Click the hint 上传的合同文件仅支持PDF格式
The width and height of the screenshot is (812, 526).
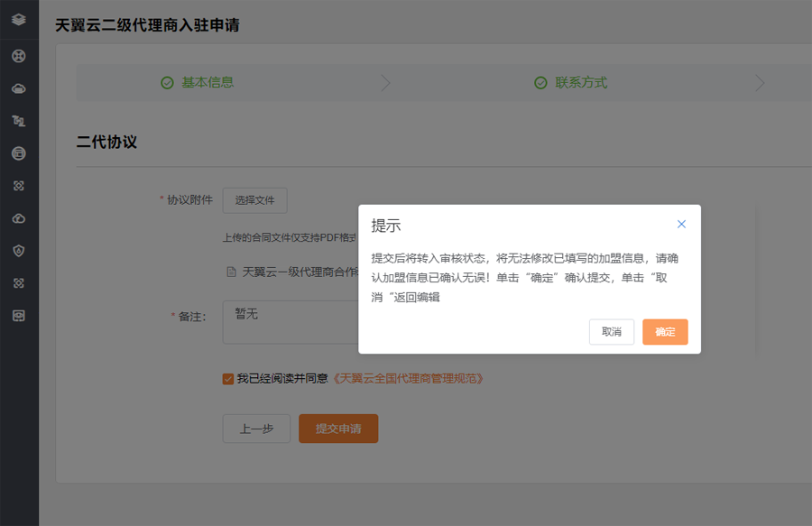click(x=290, y=237)
